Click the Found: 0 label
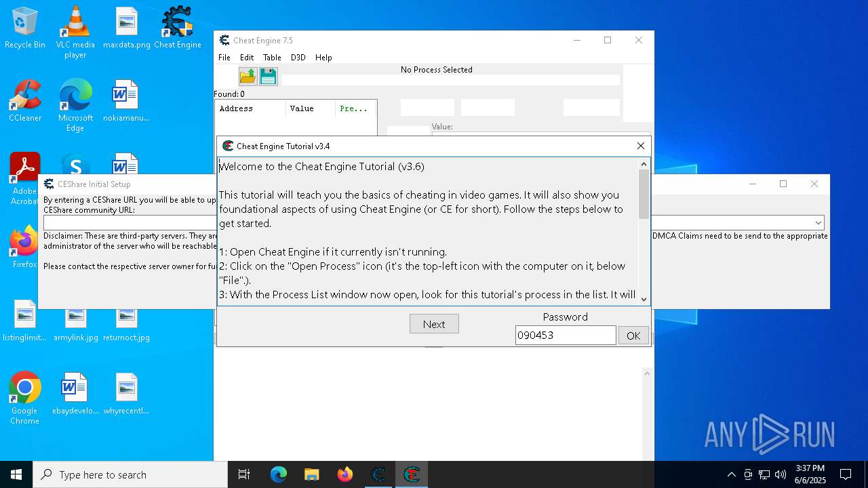 [x=229, y=94]
